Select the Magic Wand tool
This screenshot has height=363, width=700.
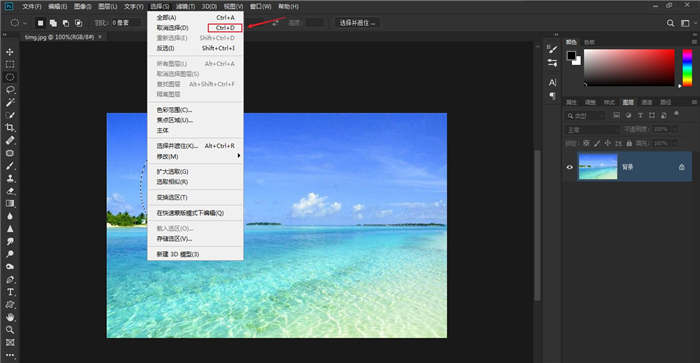point(10,102)
